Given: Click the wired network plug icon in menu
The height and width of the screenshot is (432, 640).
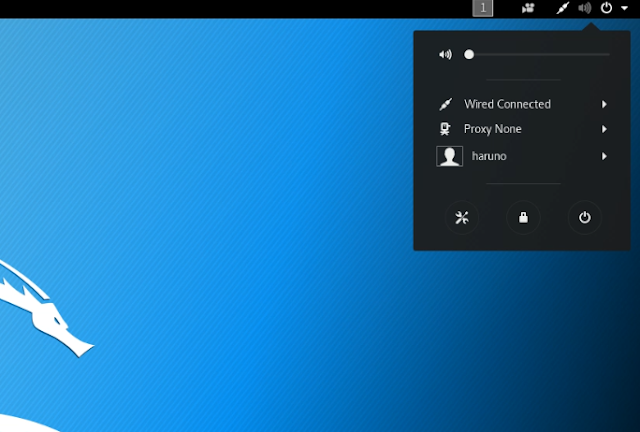Looking at the screenshot, I should coord(445,104).
